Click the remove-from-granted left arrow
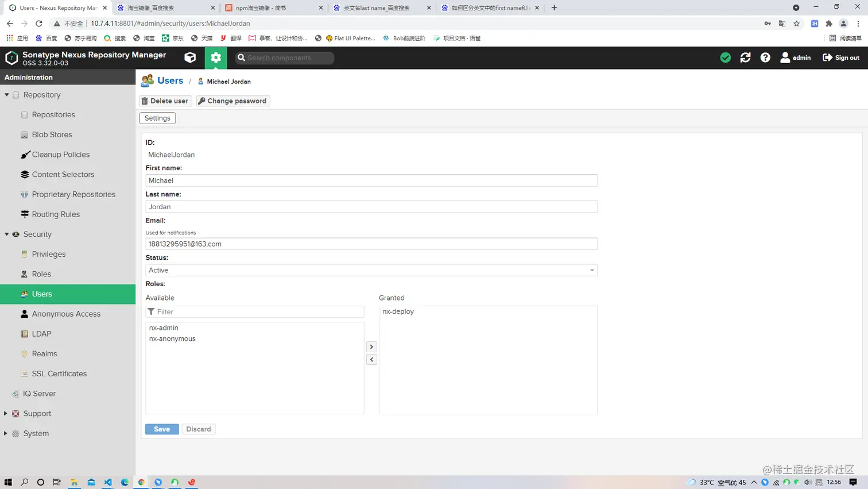868x489 pixels. 371,360
